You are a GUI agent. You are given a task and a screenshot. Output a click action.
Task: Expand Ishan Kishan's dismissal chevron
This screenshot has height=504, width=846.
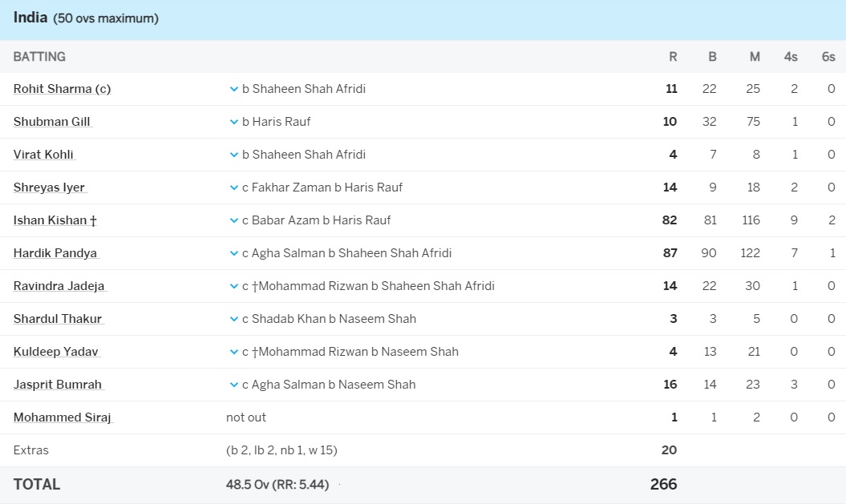tap(233, 221)
